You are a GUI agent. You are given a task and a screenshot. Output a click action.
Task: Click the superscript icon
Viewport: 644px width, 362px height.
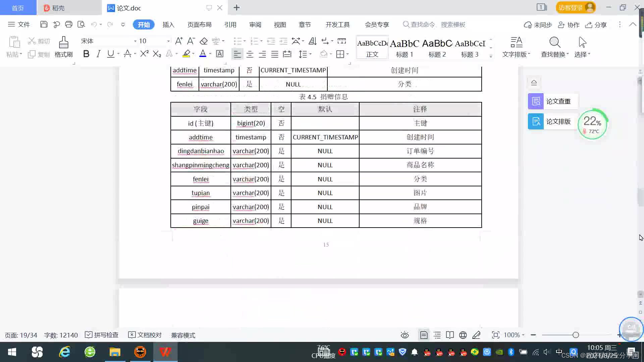pyautogui.click(x=144, y=54)
